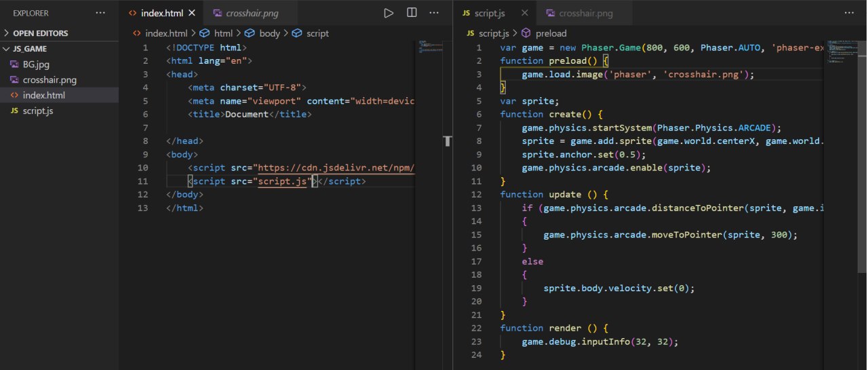Open the html breadcrumb dropdown
The width and height of the screenshot is (868, 370).
tap(223, 33)
